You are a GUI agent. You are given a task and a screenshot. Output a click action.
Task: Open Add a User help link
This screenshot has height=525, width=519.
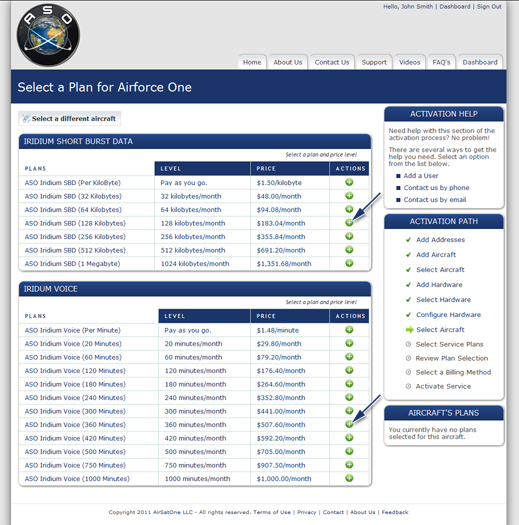(421, 176)
